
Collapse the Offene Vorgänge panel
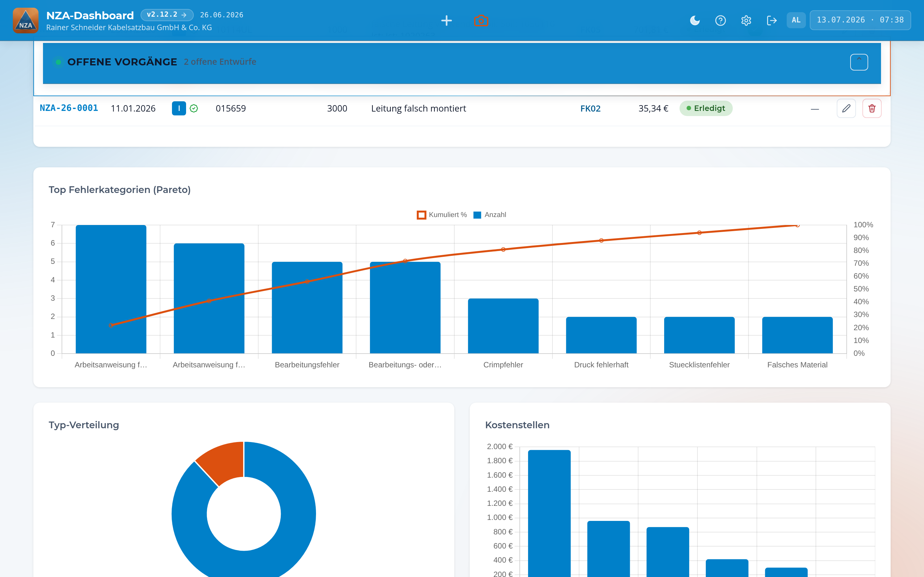click(x=859, y=62)
